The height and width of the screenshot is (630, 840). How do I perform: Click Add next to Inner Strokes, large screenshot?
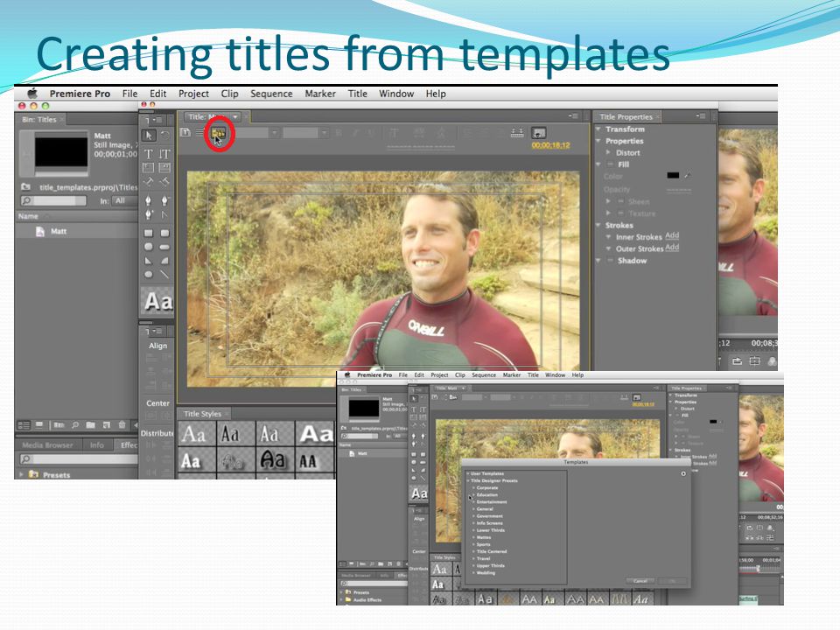tap(672, 235)
